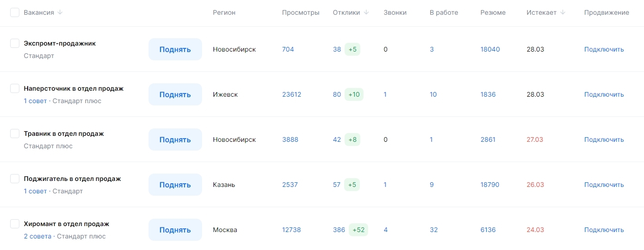The width and height of the screenshot is (644, 250).
Task: Click the Просмотры column header
Action: [x=301, y=12]
